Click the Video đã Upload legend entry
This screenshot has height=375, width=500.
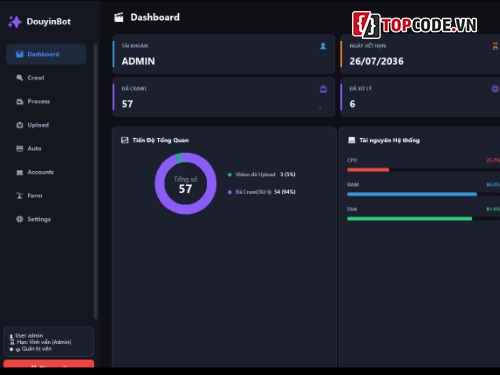[262, 174]
